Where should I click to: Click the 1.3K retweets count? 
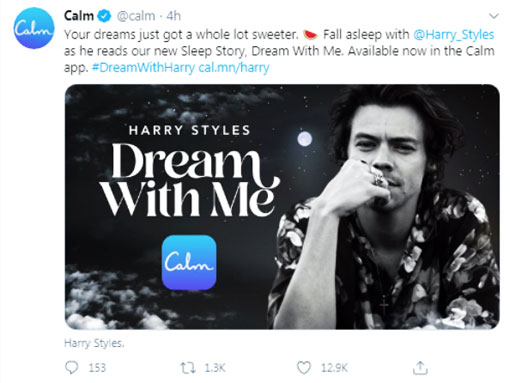click(215, 368)
